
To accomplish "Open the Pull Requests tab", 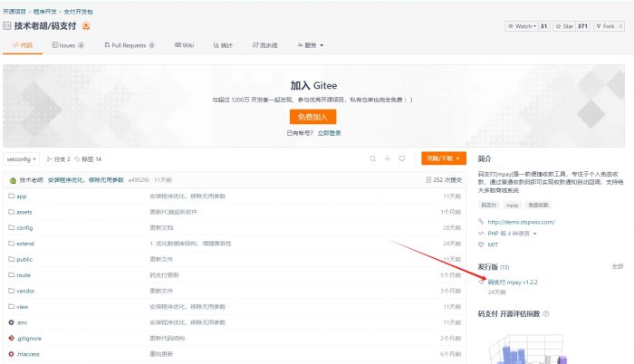I will [129, 44].
